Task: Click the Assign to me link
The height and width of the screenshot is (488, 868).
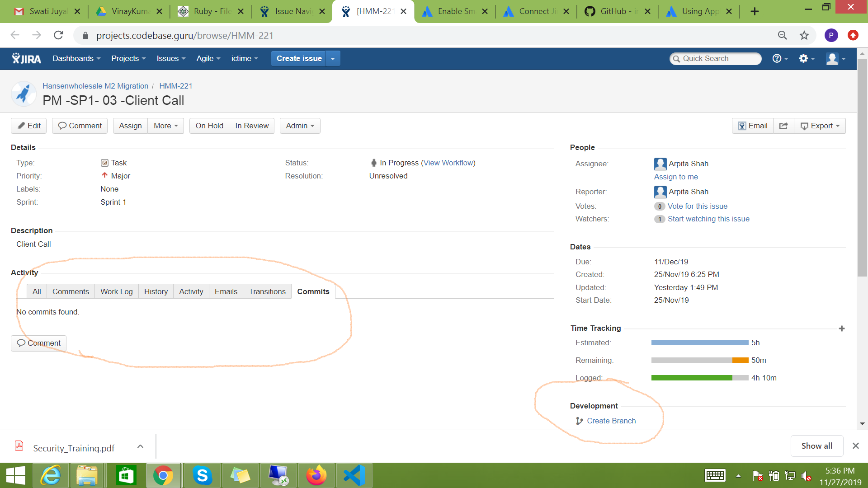Action: (x=676, y=177)
